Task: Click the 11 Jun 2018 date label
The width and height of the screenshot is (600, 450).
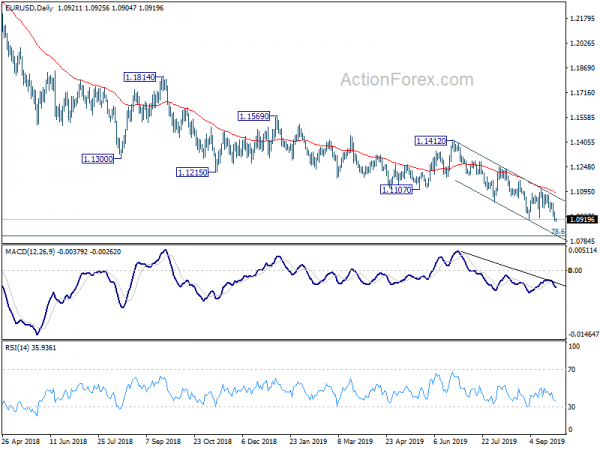Action: [x=69, y=441]
